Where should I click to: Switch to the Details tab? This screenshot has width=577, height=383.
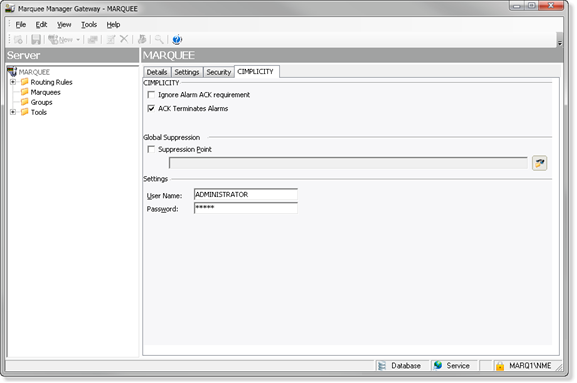point(157,72)
